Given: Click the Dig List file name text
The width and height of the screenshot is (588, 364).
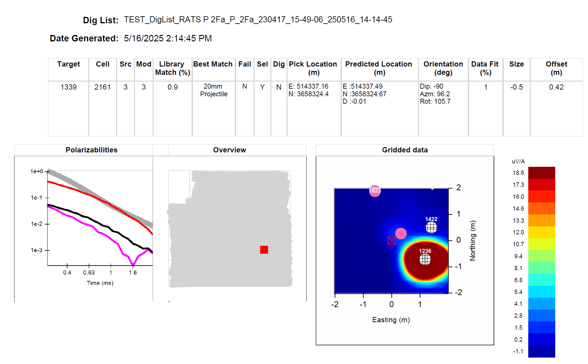Looking at the screenshot, I should (258, 20).
